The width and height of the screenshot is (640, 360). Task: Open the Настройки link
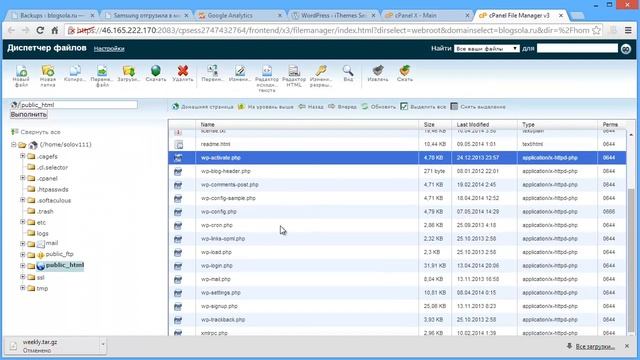(109, 49)
